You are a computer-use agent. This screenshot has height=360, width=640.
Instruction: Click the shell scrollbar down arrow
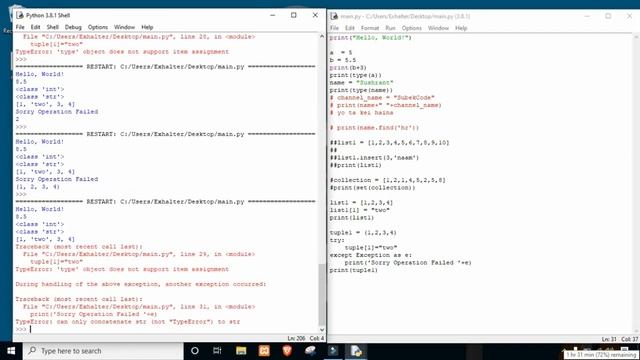click(322, 329)
